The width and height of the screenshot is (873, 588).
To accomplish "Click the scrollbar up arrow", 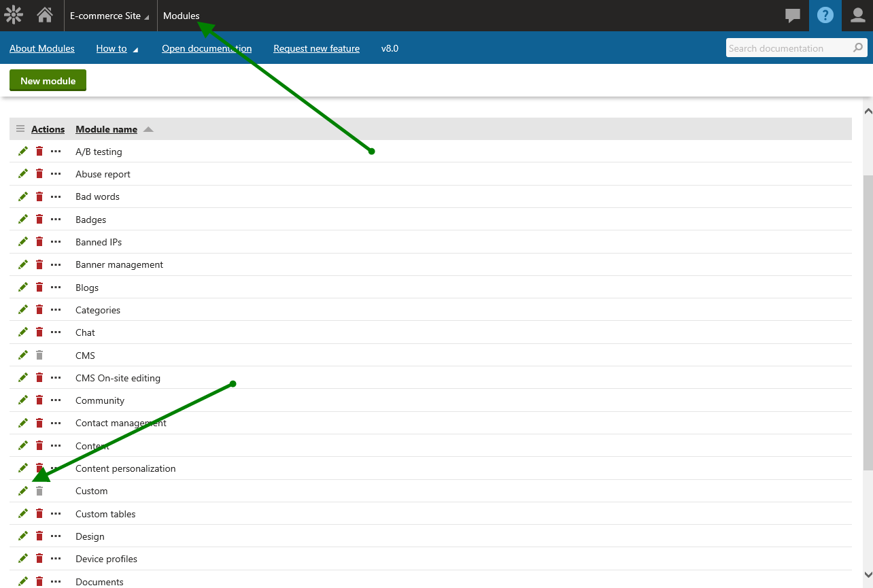I will tap(868, 110).
